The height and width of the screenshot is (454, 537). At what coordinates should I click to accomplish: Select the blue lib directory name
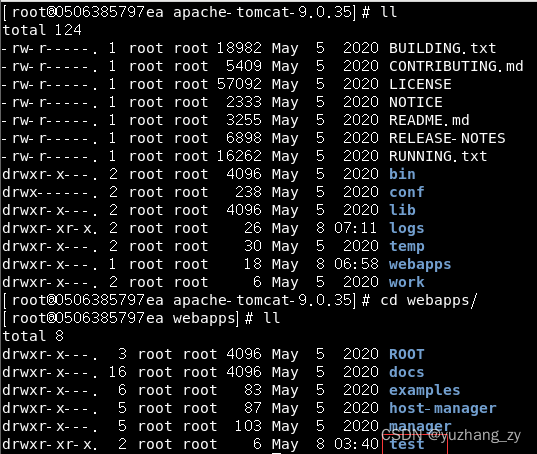(402, 210)
